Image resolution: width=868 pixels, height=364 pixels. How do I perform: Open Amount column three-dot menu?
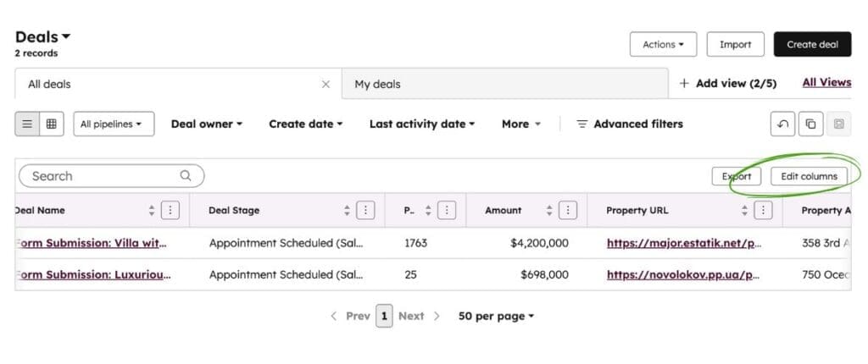click(x=568, y=210)
